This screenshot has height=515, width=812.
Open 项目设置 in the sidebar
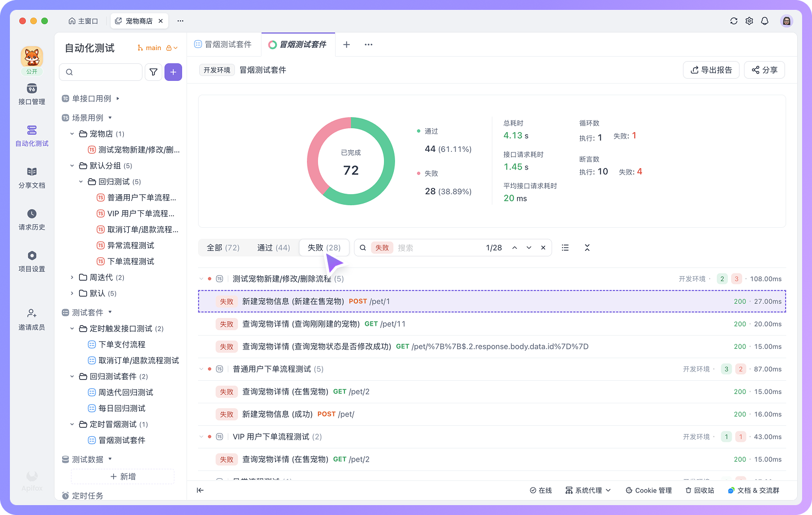pos(31,260)
